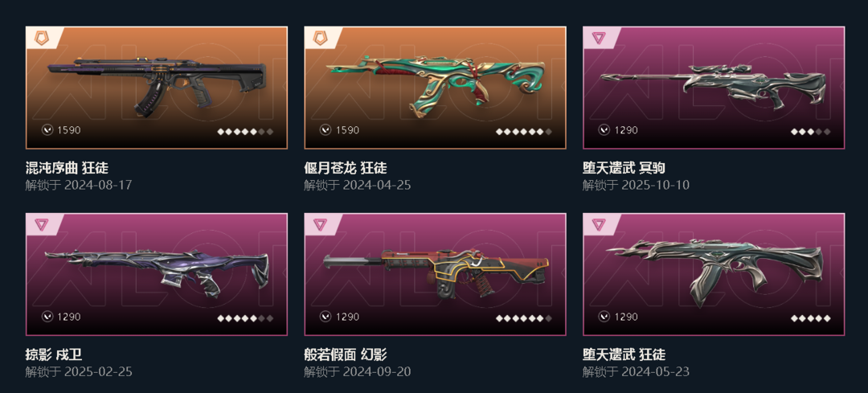Open the 掠影 戍卫 purple rifle thumbnail

tap(157, 269)
